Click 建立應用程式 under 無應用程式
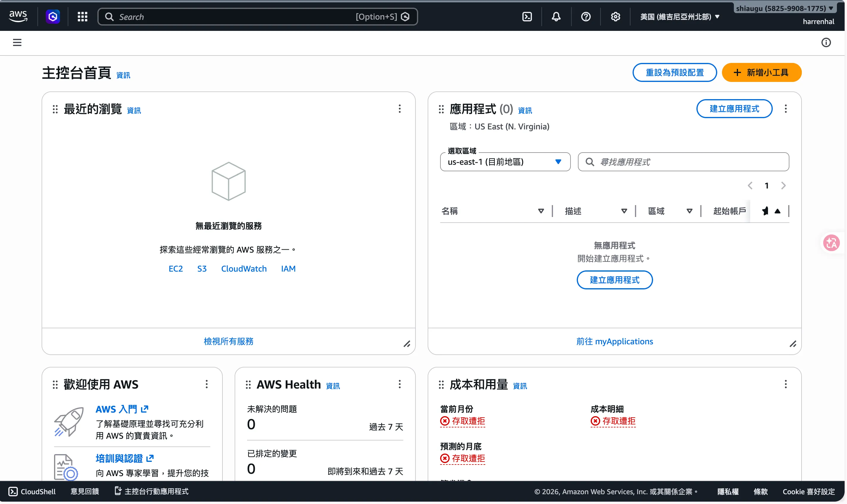 click(x=614, y=280)
